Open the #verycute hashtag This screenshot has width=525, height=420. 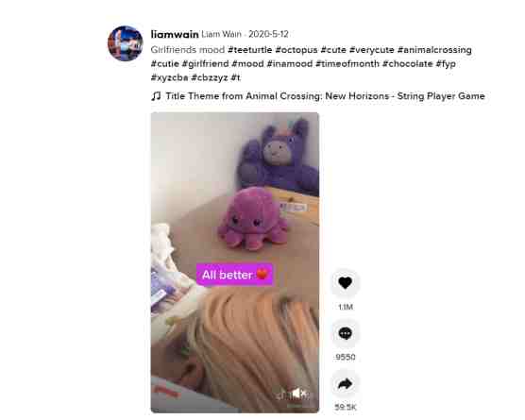372,50
